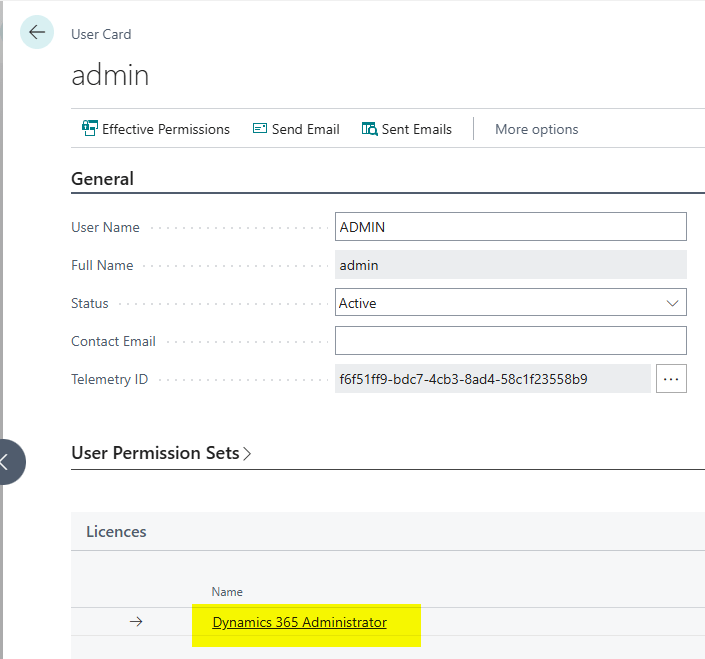
Task: Collapse the General section heading
Action: click(102, 179)
